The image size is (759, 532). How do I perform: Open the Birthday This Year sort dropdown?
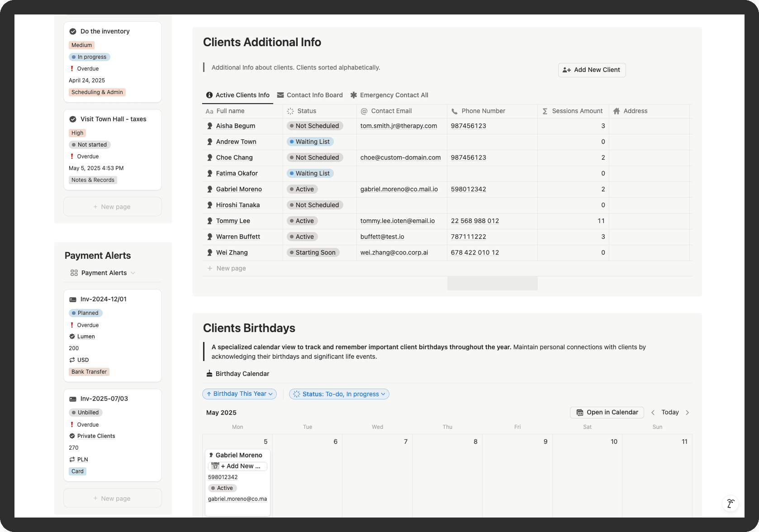239,394
